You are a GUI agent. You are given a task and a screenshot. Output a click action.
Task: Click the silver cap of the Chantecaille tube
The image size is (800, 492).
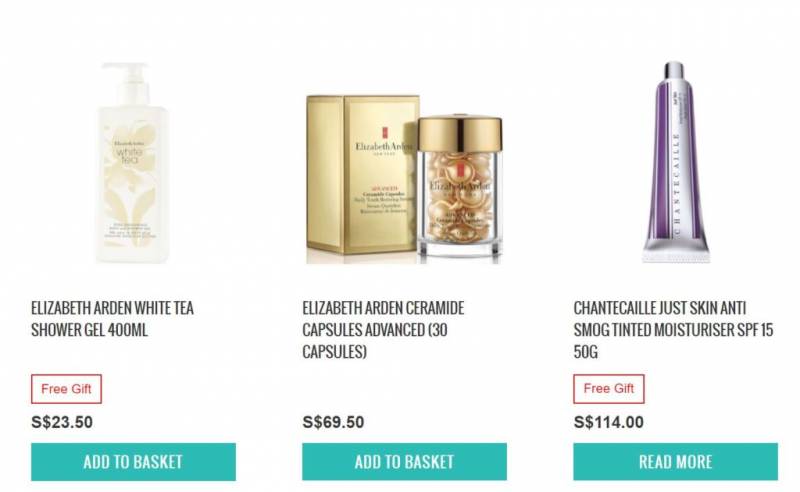[673, 70]
